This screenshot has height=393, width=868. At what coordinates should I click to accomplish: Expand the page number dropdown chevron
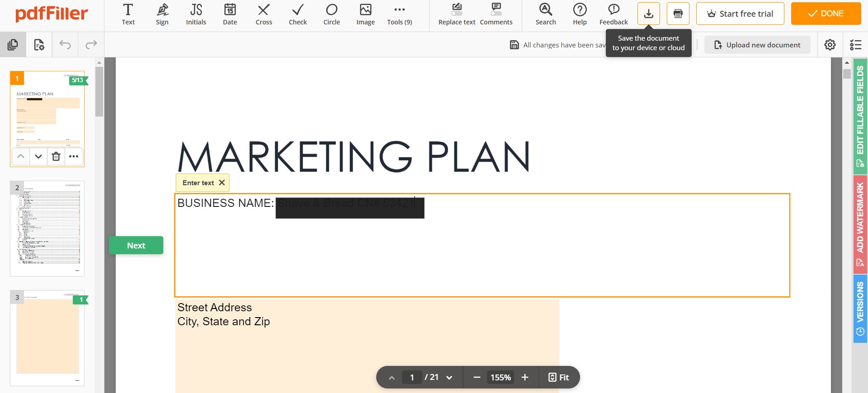449,378
